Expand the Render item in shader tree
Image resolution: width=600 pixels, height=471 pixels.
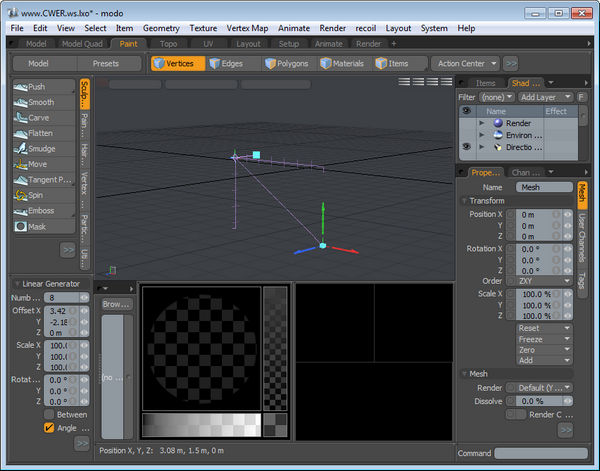coord(483,123)
